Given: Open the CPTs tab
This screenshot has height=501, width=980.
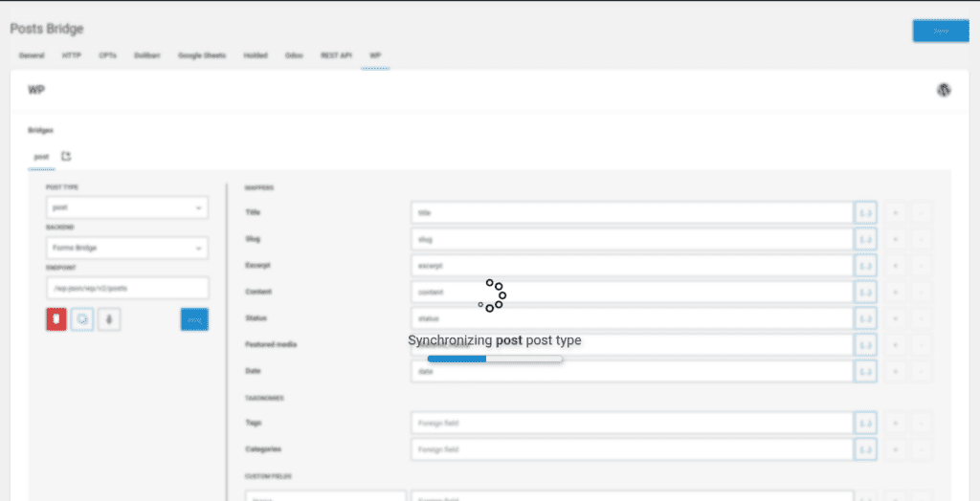Looking at the screenshot, I should point(107,55).
